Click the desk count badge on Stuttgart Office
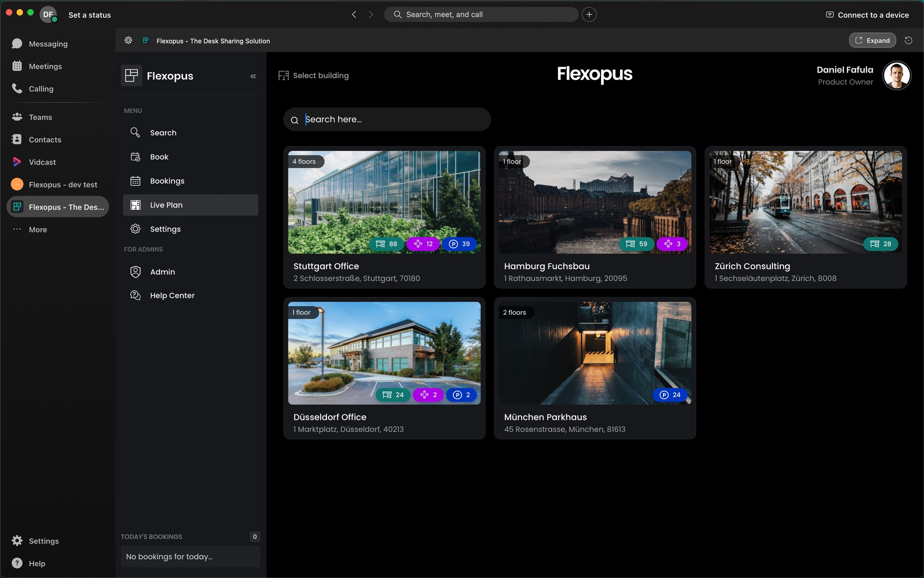This screenshot has width=924, height=578. click(x=387, y=244)
